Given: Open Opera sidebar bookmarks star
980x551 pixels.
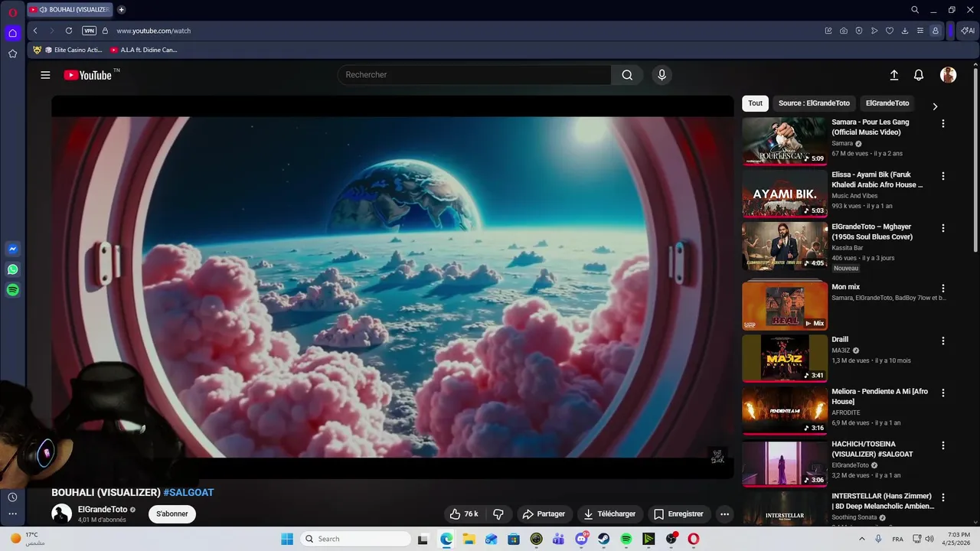Looking at the screenshot, I should click(12, 54).
